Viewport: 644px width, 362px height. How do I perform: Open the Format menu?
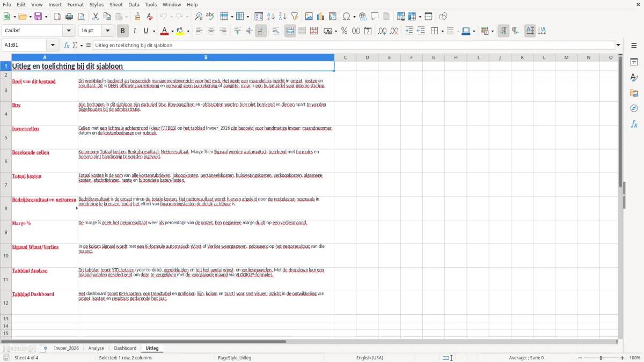[x=76, y=4]
